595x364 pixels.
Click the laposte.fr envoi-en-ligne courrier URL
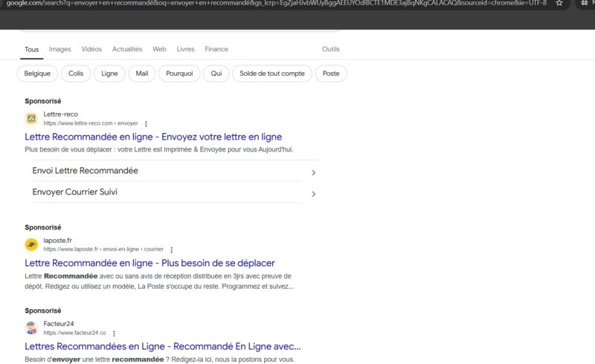(x=103, y=249)
